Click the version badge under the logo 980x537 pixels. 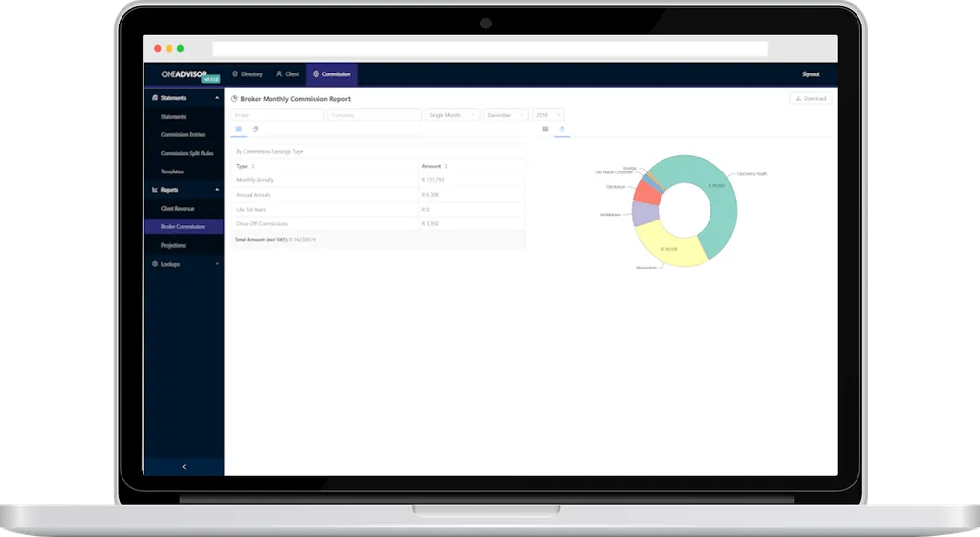pyautogui.click(x=211, y=80)
